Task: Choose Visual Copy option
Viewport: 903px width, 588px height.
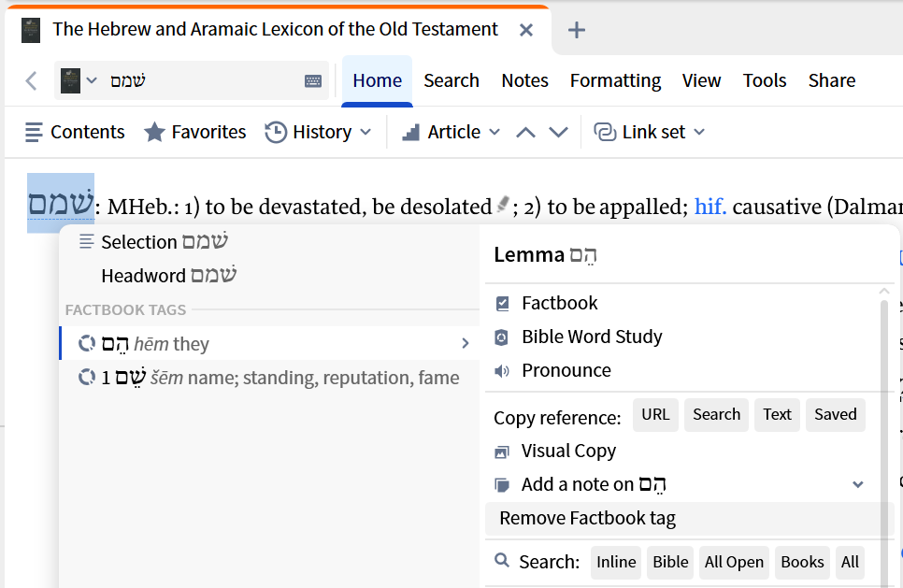Action: (568, 451)
